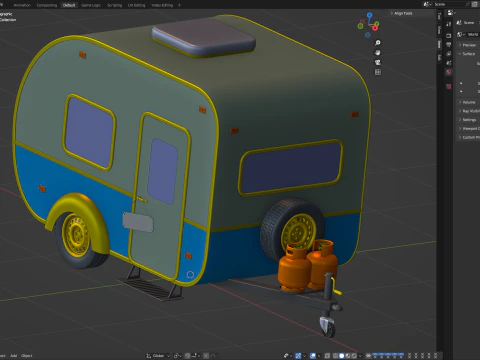480x360 pixels.
Task: Open the View sidebar vertical tab
Action: click(x=439, y=30)
